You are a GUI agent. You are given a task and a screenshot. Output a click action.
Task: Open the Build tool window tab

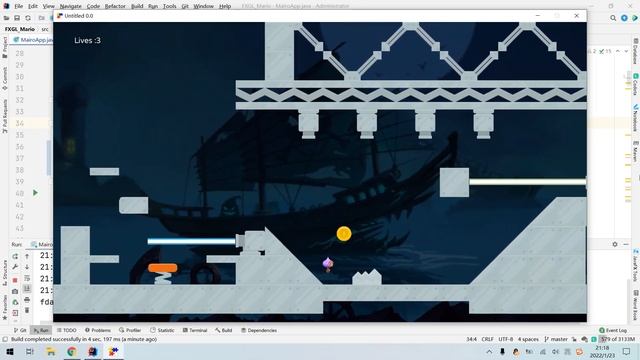pos(224,330)
